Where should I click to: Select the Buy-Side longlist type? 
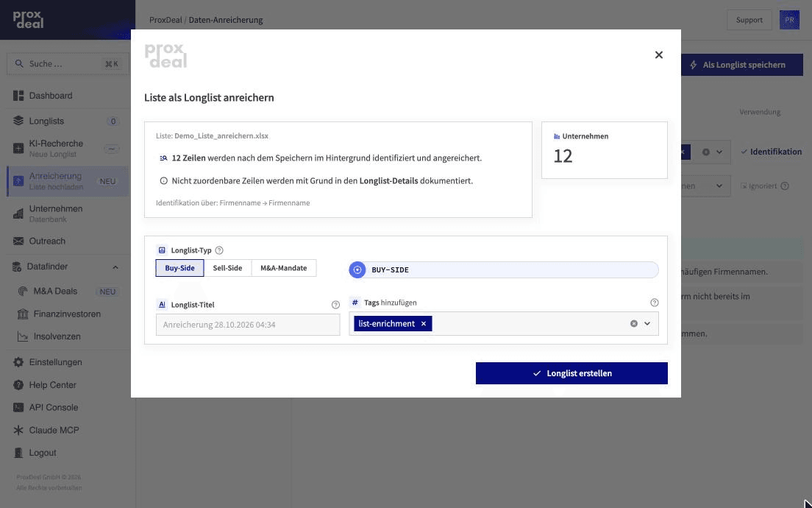[179, 268]
